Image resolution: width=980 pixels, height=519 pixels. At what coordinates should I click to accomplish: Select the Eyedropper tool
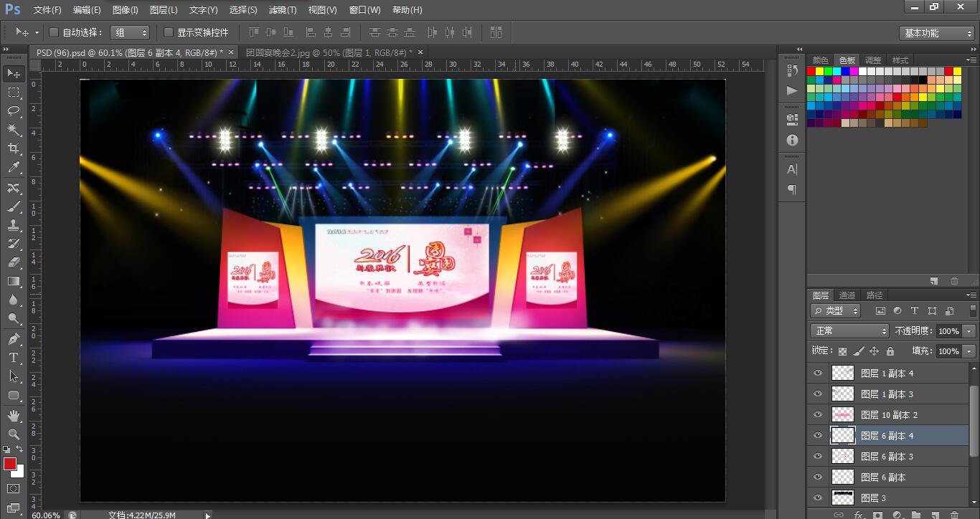pyautogui.click(x=14, y=168)
